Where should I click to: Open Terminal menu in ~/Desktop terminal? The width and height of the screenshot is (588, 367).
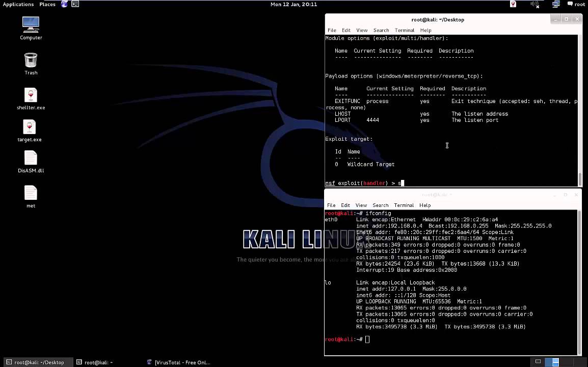pyautogui.click(x=404, y=30)
